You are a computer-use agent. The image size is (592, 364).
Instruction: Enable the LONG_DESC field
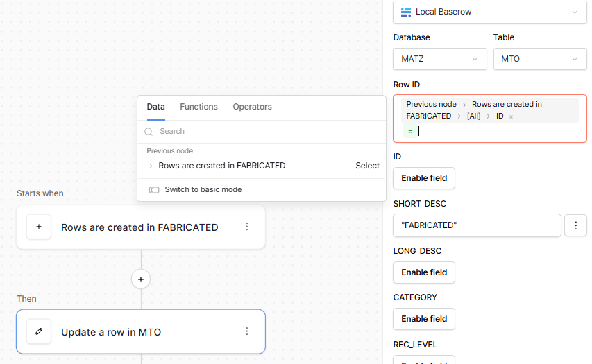(424, 272)
